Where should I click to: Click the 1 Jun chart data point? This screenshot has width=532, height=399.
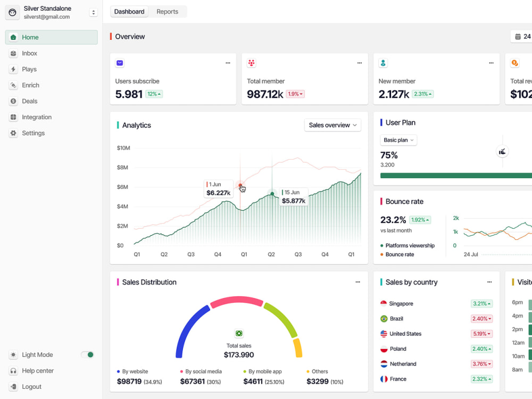pyautogui.click(x=240, y=186)
